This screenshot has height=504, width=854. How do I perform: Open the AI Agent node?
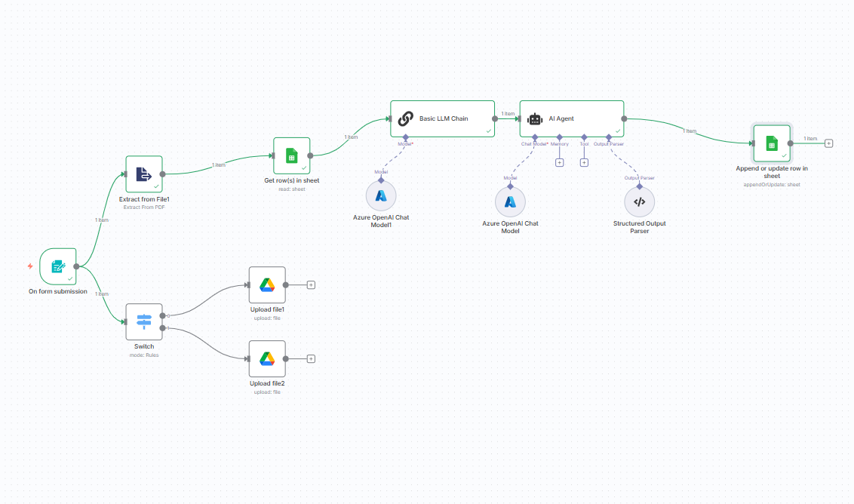tap(571, 118)
